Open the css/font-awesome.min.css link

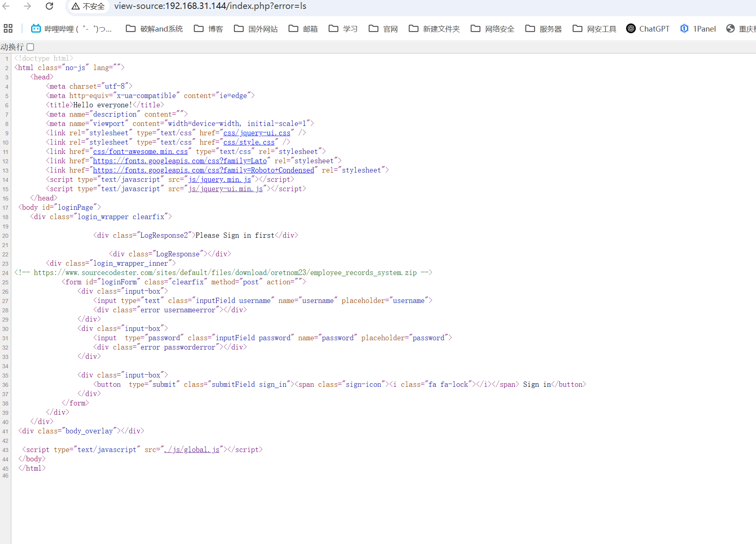[140, 151]
